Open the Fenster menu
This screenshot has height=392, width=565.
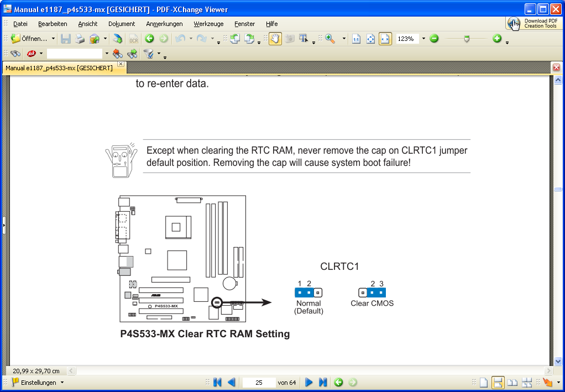click(x=245, y=24)
